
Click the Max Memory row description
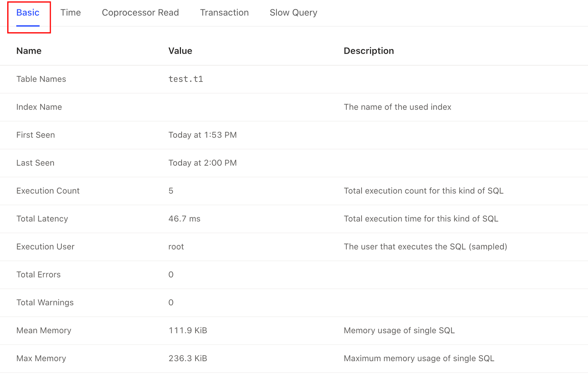(x=419, y=358)
